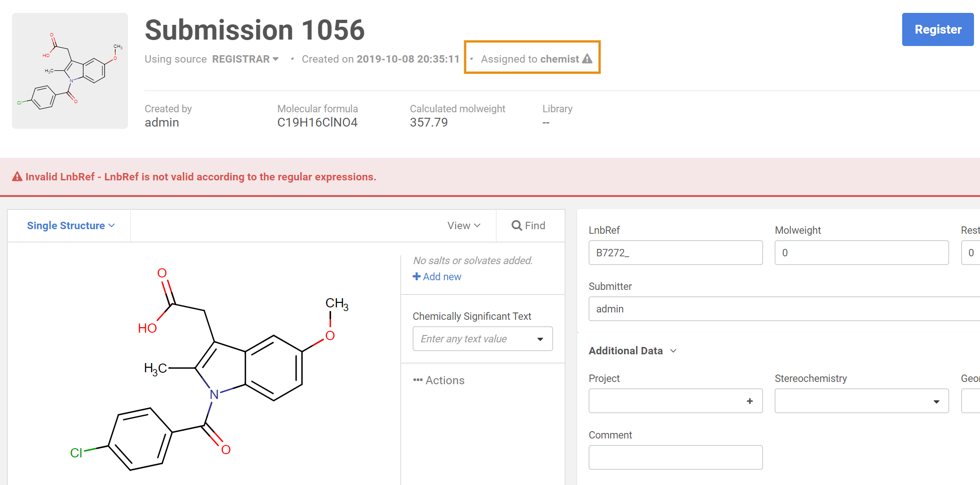980x485 pixels.
Task: Open the Chemically Significant Text combo box
Action: pos(482,339)
